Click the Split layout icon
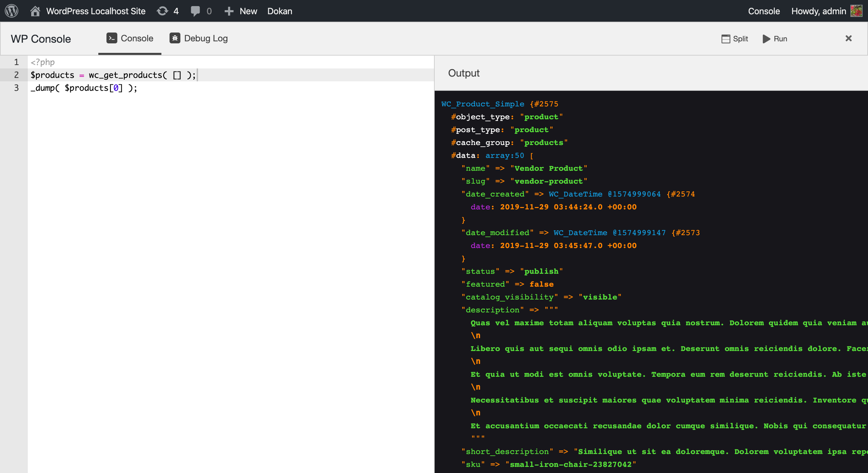 point(726,39)
